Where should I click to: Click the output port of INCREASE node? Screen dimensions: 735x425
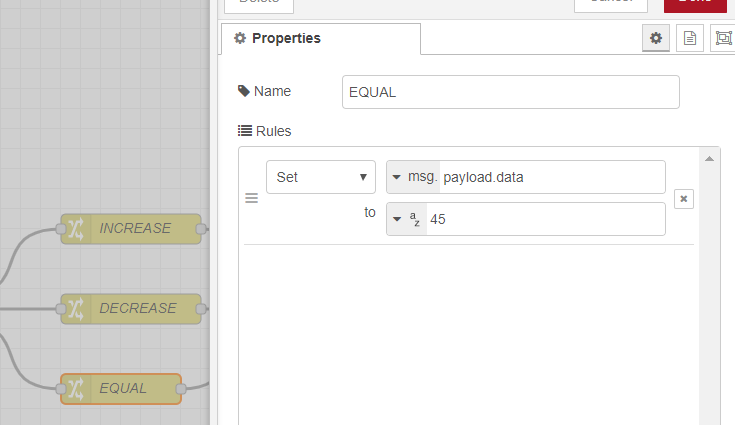coord(201,229)
